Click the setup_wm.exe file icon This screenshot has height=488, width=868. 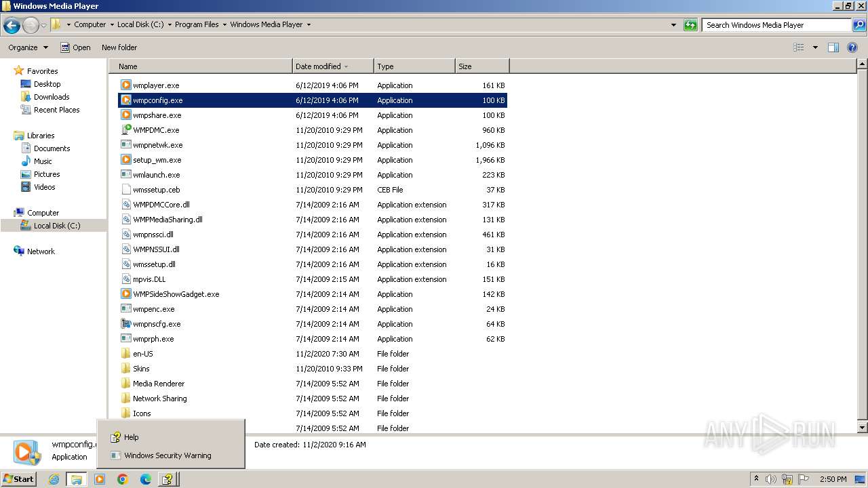click(x=125, y=160)
